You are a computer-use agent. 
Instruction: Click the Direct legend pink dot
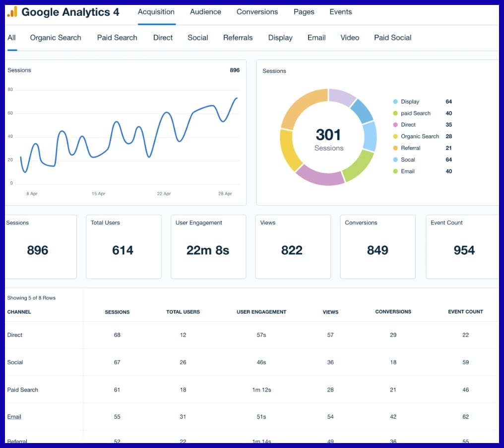click(395, 125)
